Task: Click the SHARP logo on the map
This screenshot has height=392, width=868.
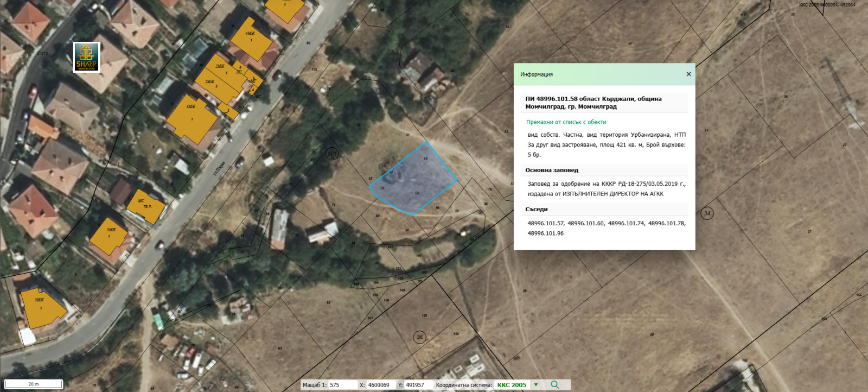Action: click(87, 57)
